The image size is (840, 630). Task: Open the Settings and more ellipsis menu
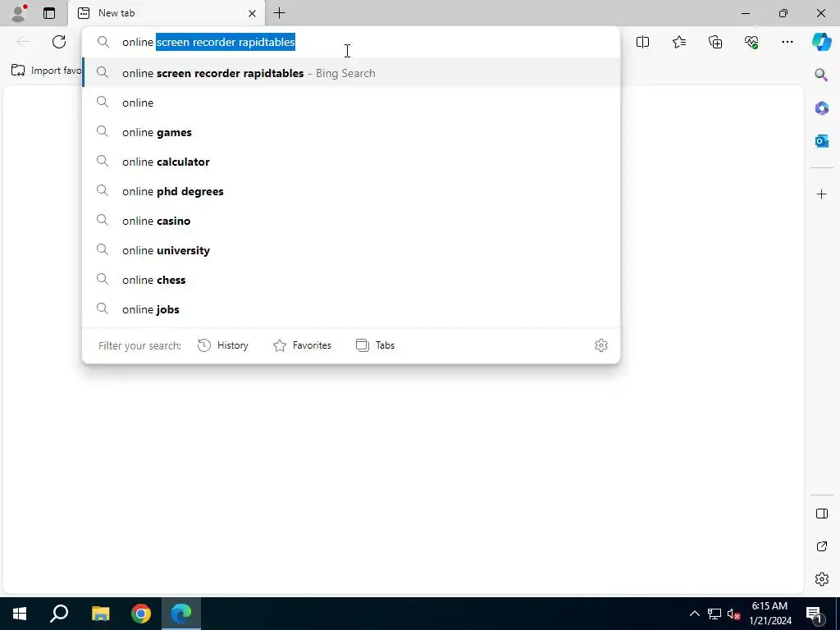pyautogui.click(x=787, y=42)
